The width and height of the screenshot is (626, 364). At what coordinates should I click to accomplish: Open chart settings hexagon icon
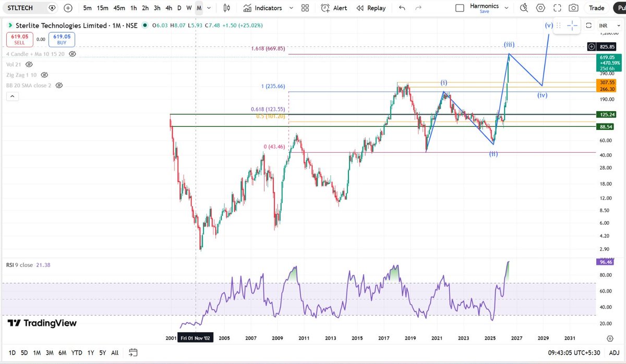(541, 8)
